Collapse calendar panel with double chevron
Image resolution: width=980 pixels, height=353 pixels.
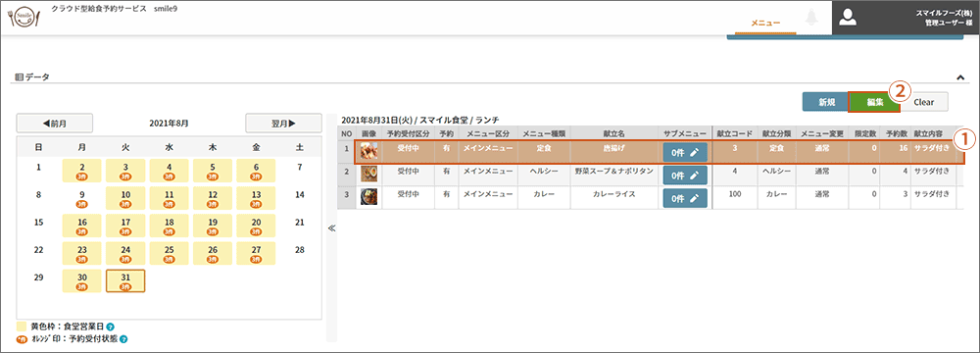[332, 228]
